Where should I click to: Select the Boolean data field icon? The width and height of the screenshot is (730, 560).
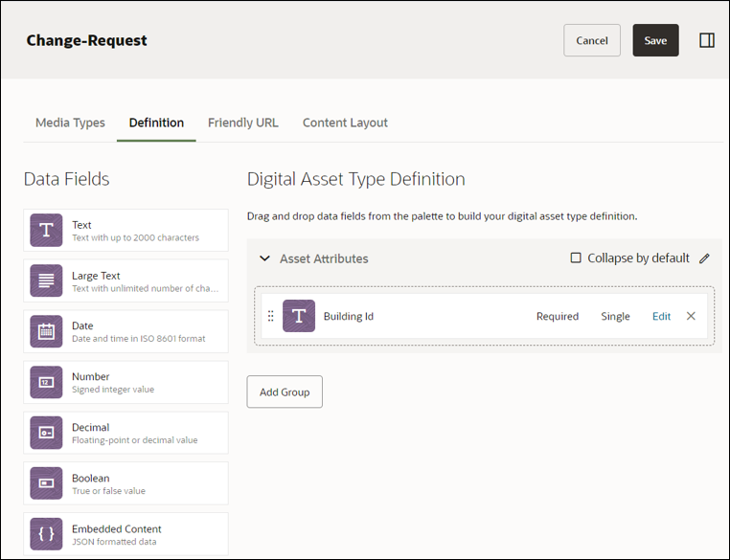pyautogui.click(x=46, y=483)
